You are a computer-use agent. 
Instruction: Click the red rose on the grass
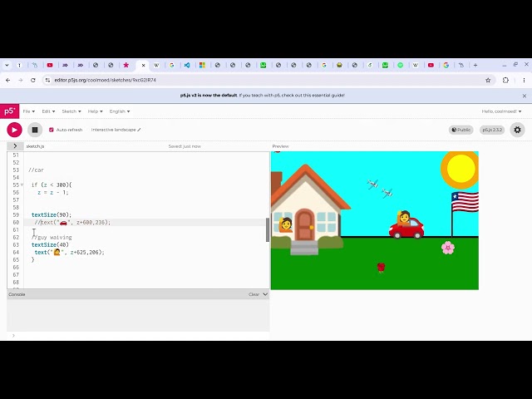[381, 268]
